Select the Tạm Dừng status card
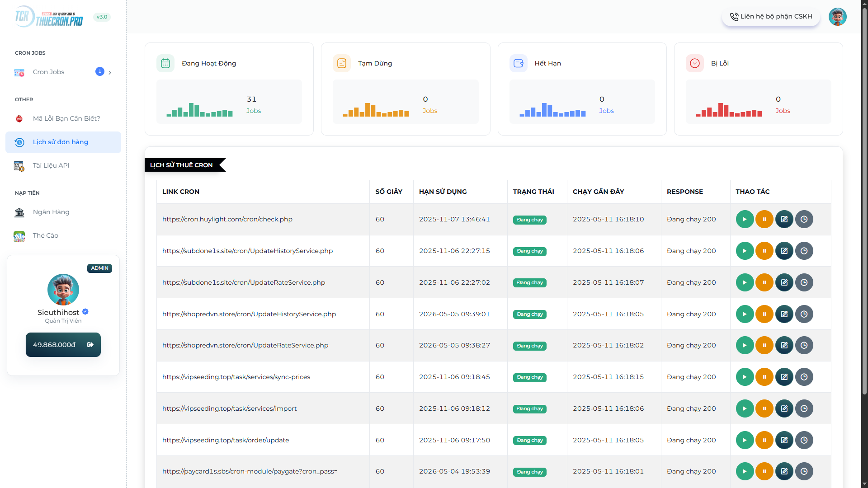Image resolution: width=868 pixels, height=488 pixels. [405, 89]
